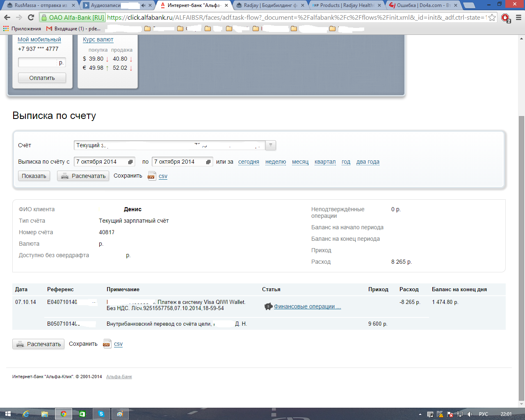Open the Курс валют link
525x420 pixels.
click(x=98, y=39)
